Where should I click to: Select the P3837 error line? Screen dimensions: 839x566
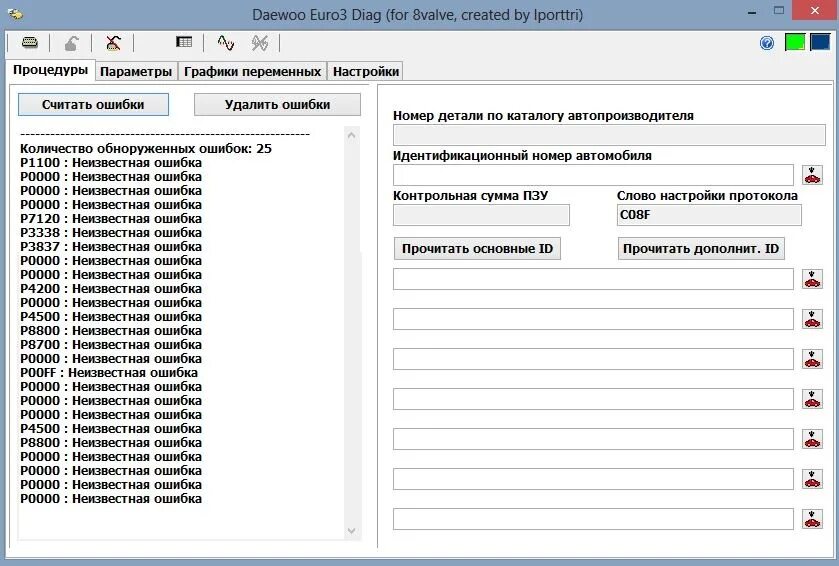111,247
